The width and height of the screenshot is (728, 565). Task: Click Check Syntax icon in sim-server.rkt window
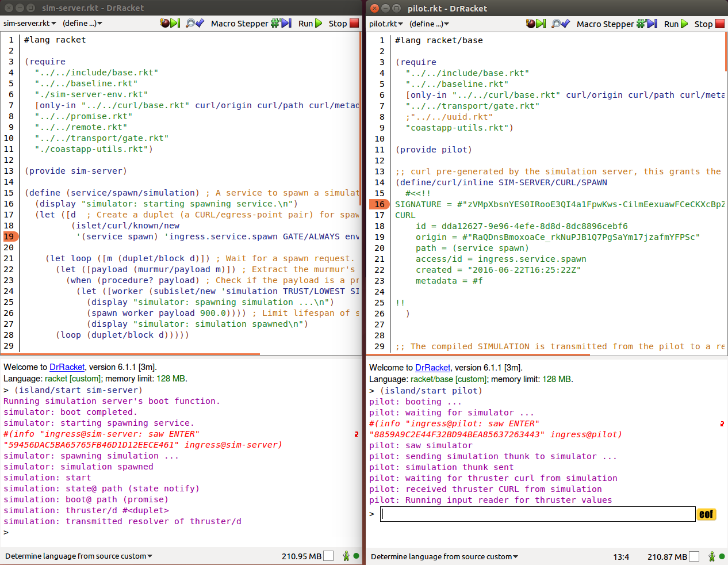coord(194,23)
